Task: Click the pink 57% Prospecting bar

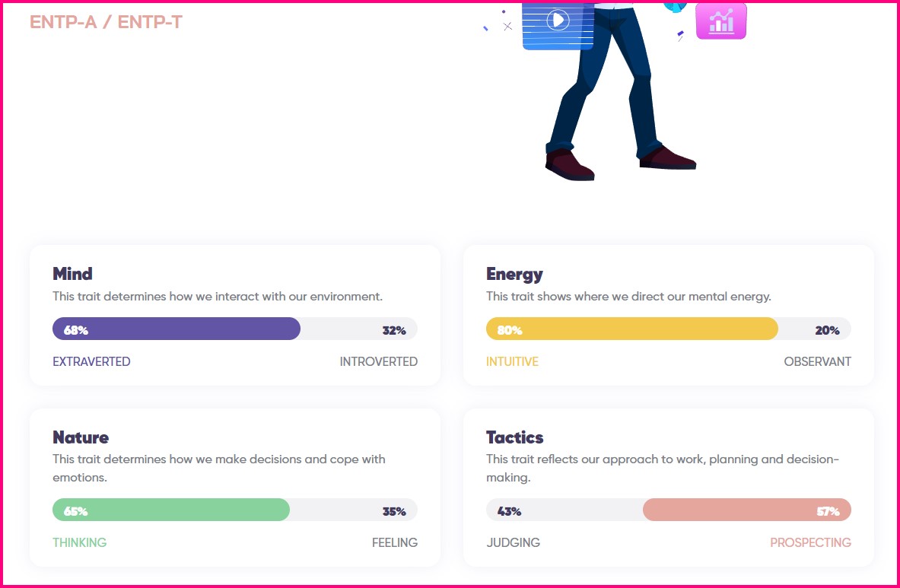Action: pos(746,510)
